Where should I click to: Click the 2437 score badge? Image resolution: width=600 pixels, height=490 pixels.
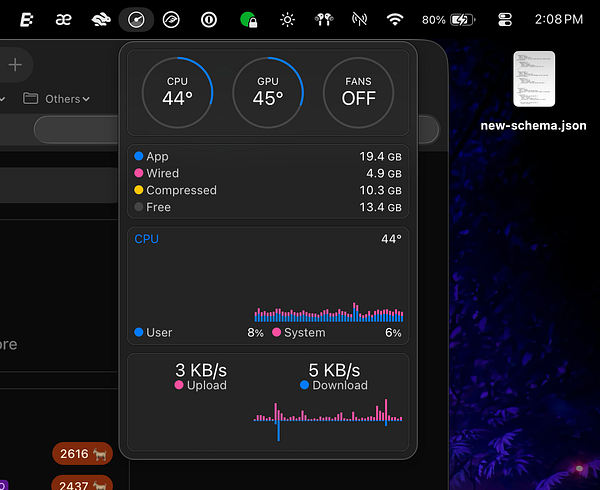(82, 483)
